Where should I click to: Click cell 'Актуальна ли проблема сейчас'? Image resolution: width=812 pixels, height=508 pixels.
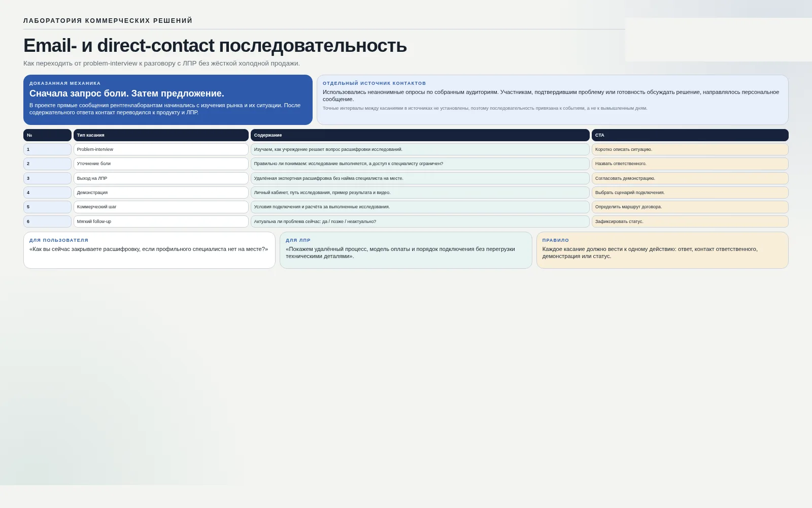pyautogui.click(x=420, y=221)
